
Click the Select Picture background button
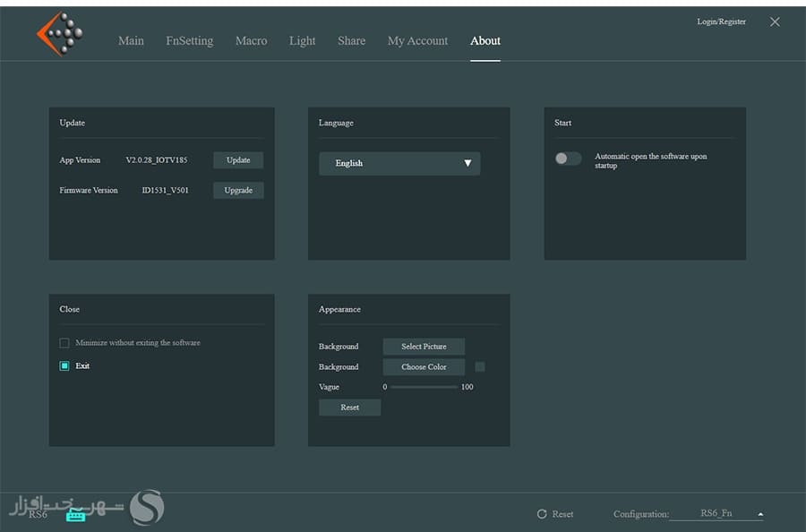coord(424,347)
